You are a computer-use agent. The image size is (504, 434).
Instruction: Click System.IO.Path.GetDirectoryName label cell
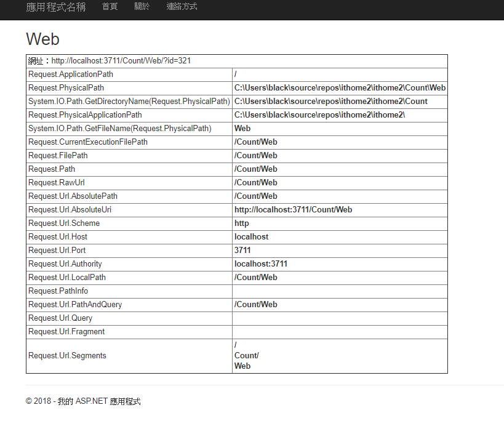click(129, 101)
